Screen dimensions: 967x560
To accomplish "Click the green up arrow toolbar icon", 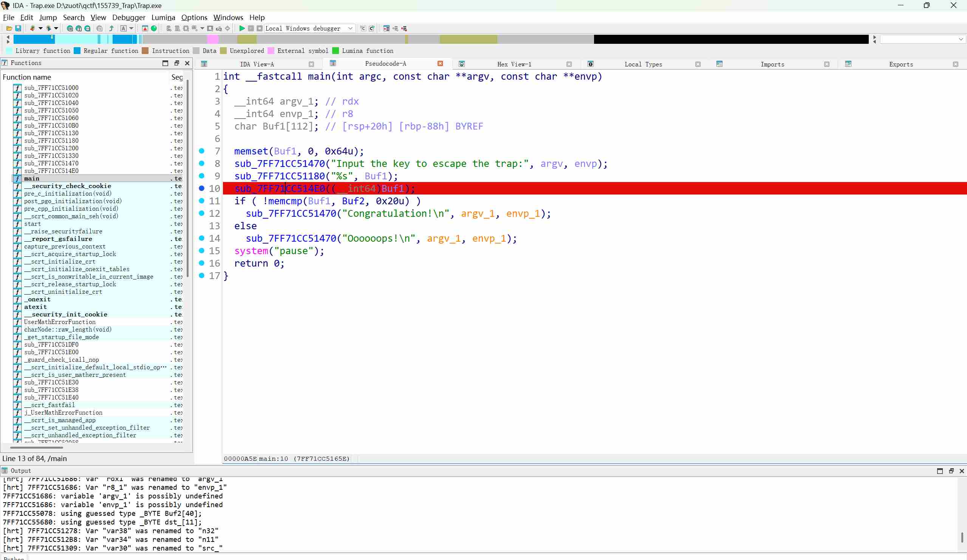I will pyautogui.click(x=111, y=28).
